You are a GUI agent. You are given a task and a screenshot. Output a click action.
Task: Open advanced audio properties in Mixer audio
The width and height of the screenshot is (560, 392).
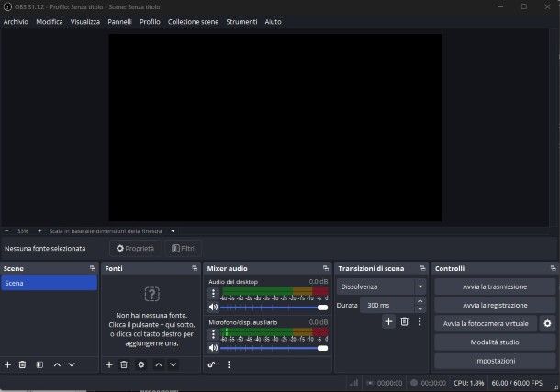212,364
